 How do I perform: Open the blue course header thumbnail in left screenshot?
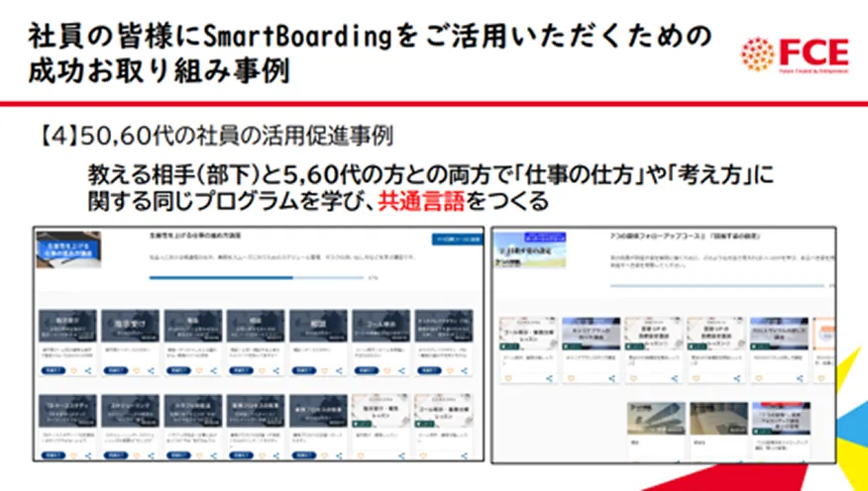click(x=68, y=249)
